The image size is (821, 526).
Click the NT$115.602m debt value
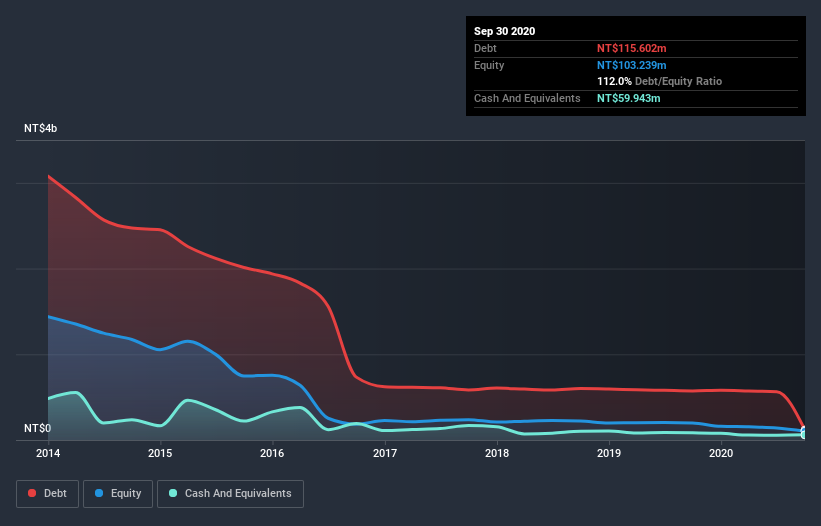[x=631, y=48]
